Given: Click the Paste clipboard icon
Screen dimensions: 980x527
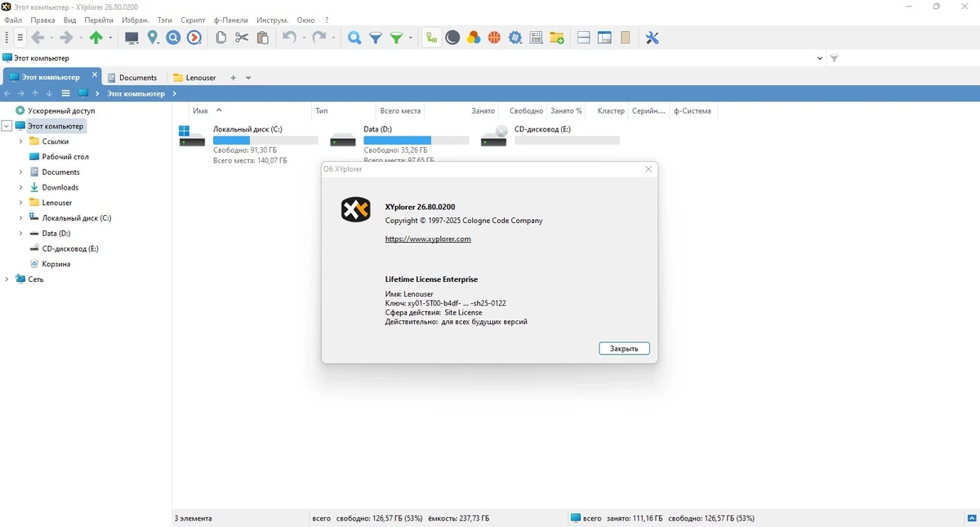Looking at the screenshot, I should tap(263, 38).
